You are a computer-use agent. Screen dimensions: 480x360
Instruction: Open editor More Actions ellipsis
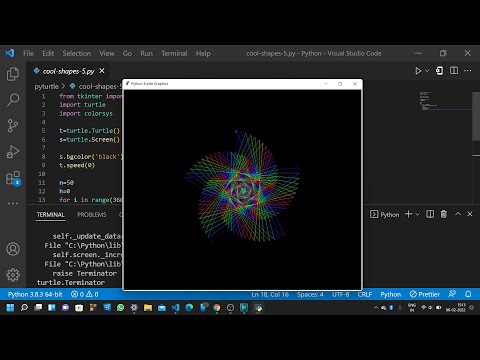point(468,71)
